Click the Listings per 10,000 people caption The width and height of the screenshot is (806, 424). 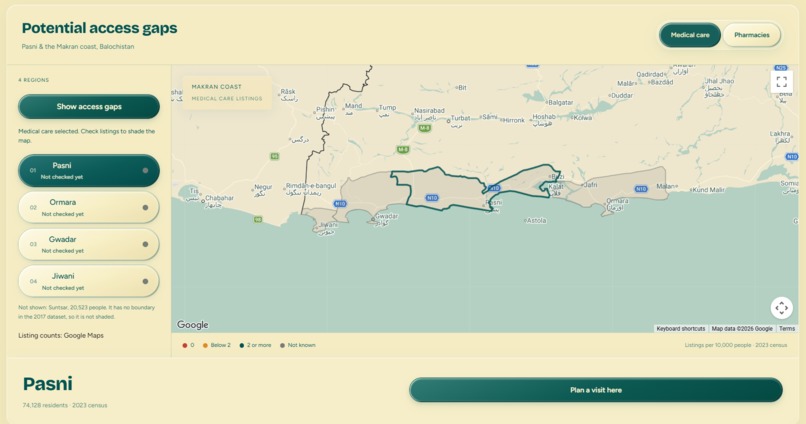[x=736, y=345]
